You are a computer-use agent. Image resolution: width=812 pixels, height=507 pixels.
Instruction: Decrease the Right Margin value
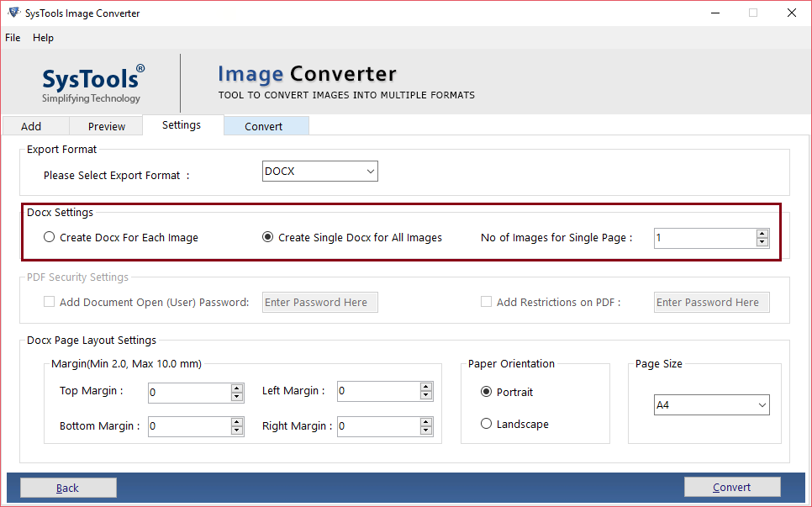425,430
